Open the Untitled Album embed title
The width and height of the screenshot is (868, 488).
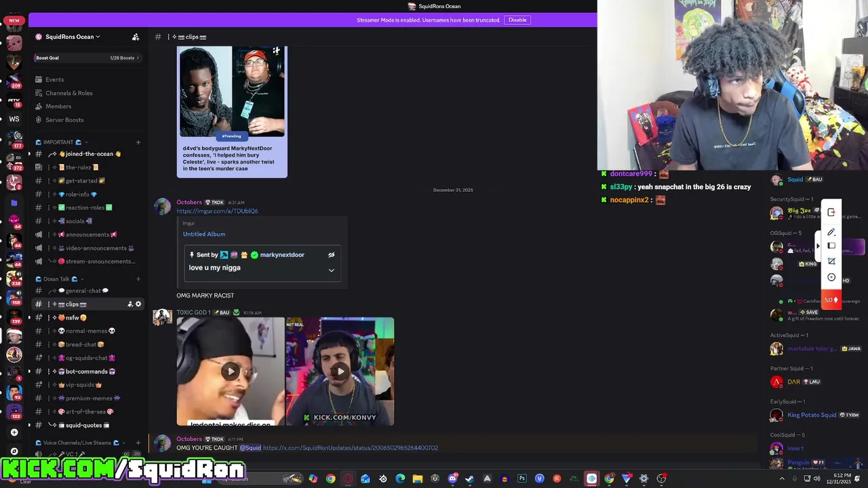coord(204,234)
